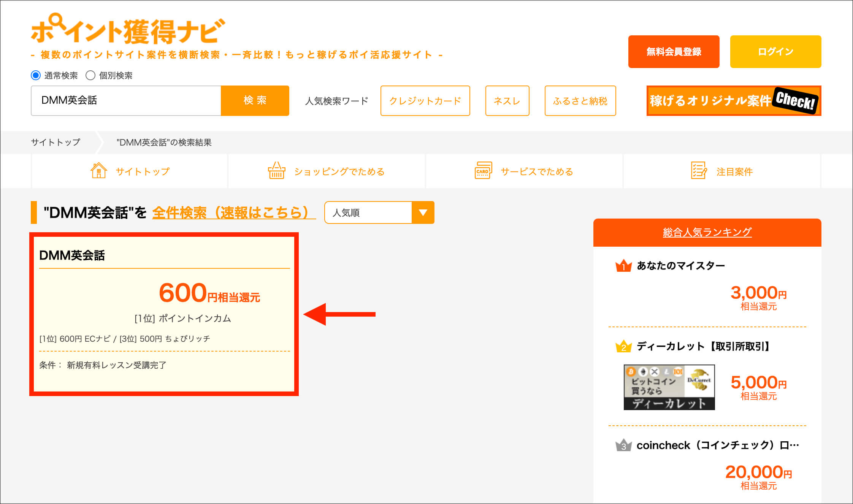Viewport: 853px width, 504px height.
Task: Click the ディーカレット bitcoin thumbnail
Action: (669, 387)
